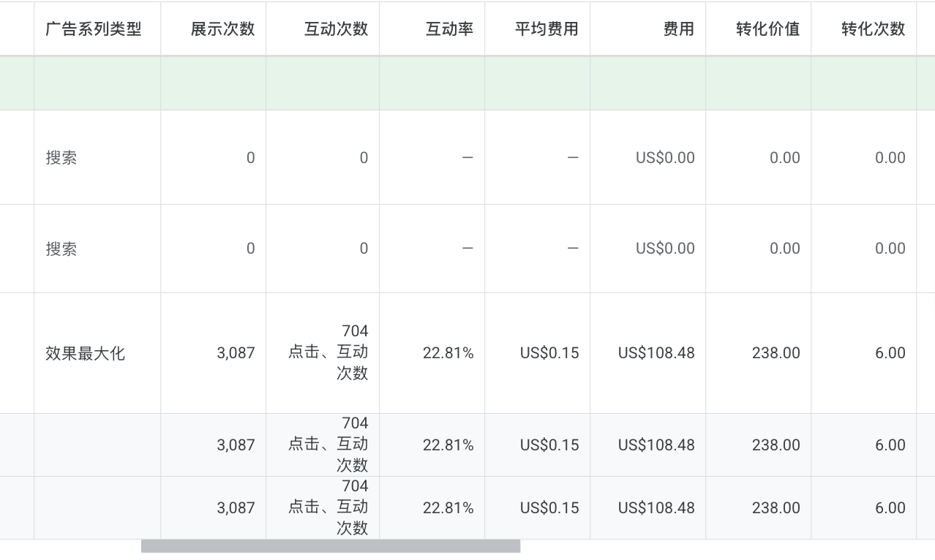This screenshot has height=560, width=935.
Task: Click 搜索 in the second campaign row
Action: click(61, 249)
